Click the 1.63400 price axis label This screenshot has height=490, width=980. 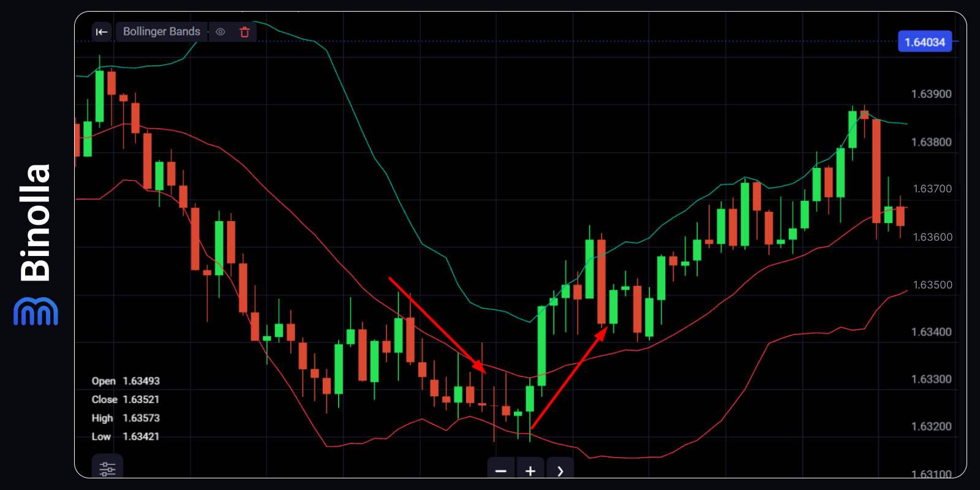(932, 332)
